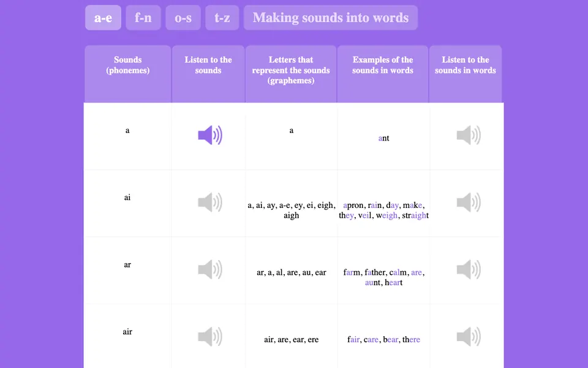
Task: Play the 'a' phoneme sound
Action: 210,135
